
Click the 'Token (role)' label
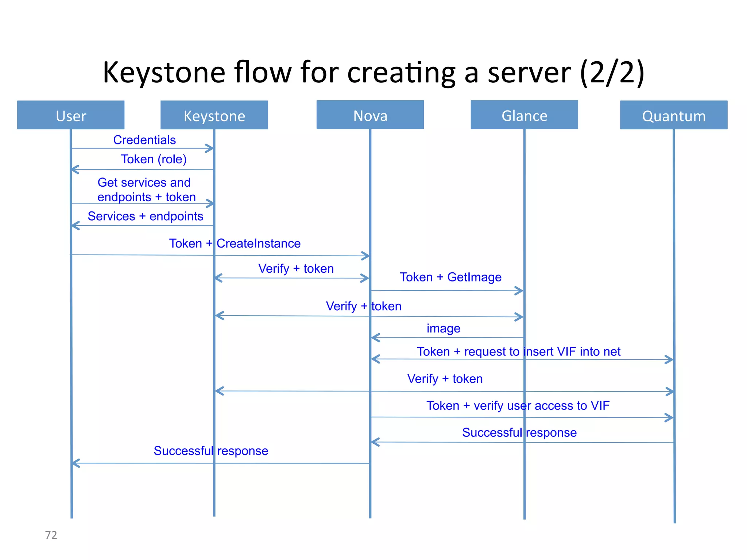coord(154,159)
